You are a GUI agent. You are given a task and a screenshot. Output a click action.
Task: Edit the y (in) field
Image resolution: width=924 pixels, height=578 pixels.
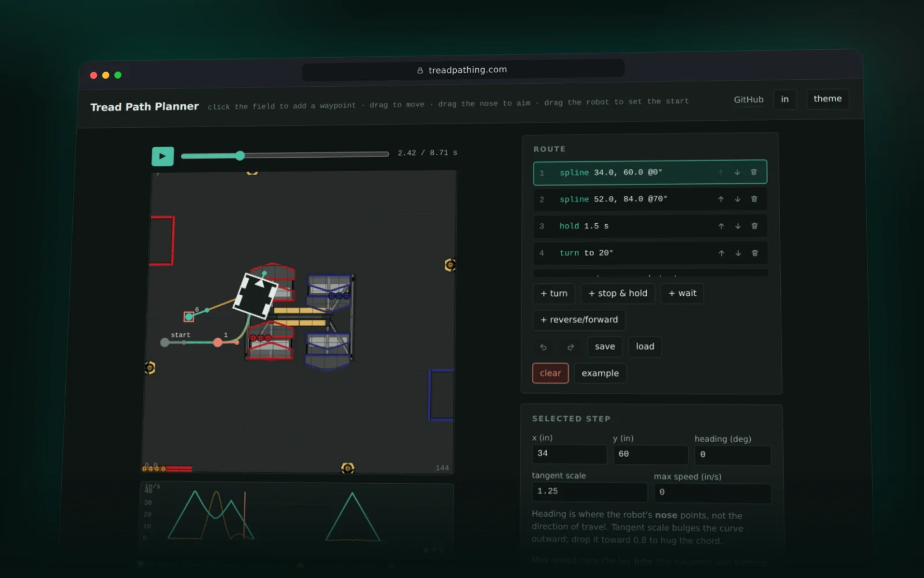[650, 454]
